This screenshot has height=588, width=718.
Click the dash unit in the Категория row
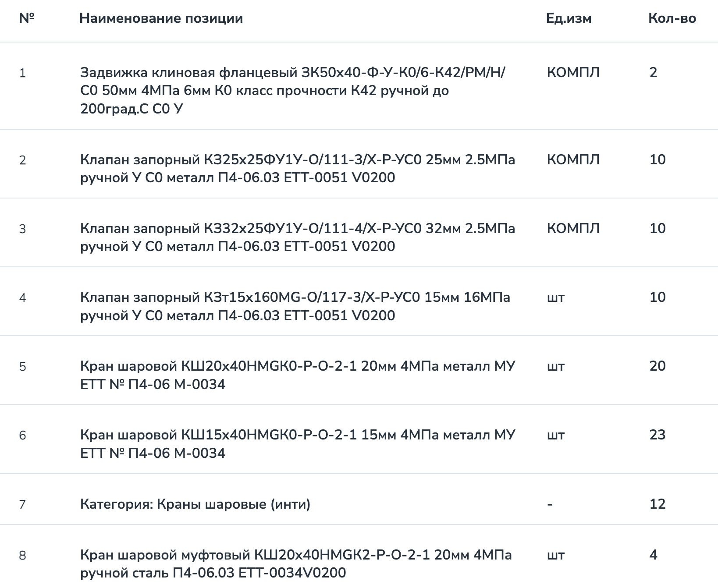click(x=550, y=504)
